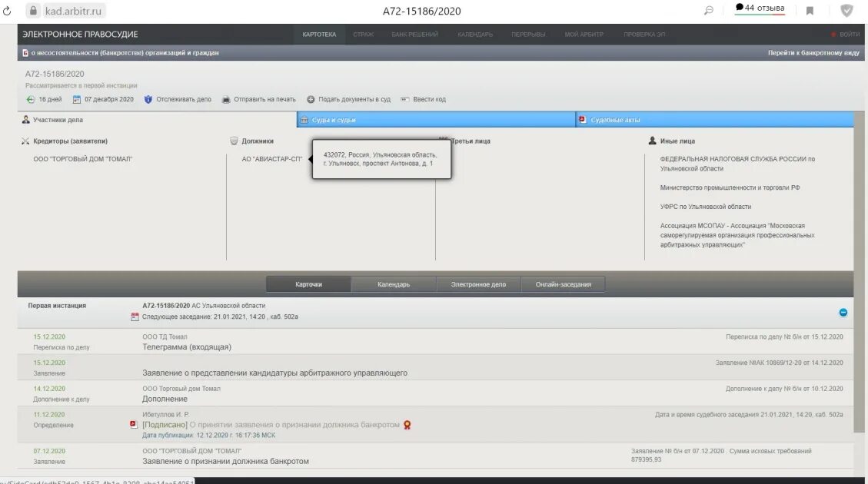
Task: Reload the page with the browser refresh icon
Action: (x=7, y=11)
